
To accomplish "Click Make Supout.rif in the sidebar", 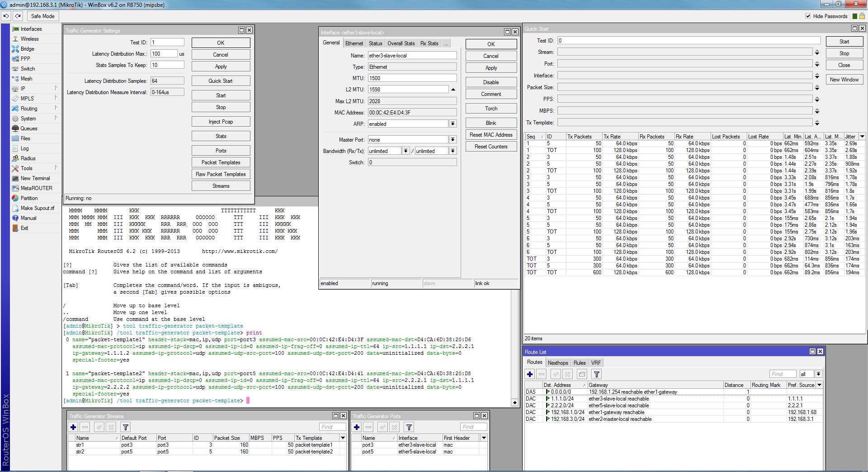I will click(37, 208).
